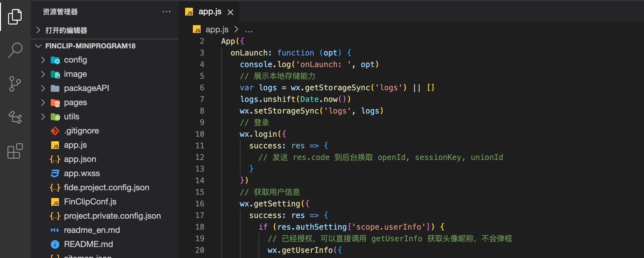Expand the config folder

coord(43,60)
